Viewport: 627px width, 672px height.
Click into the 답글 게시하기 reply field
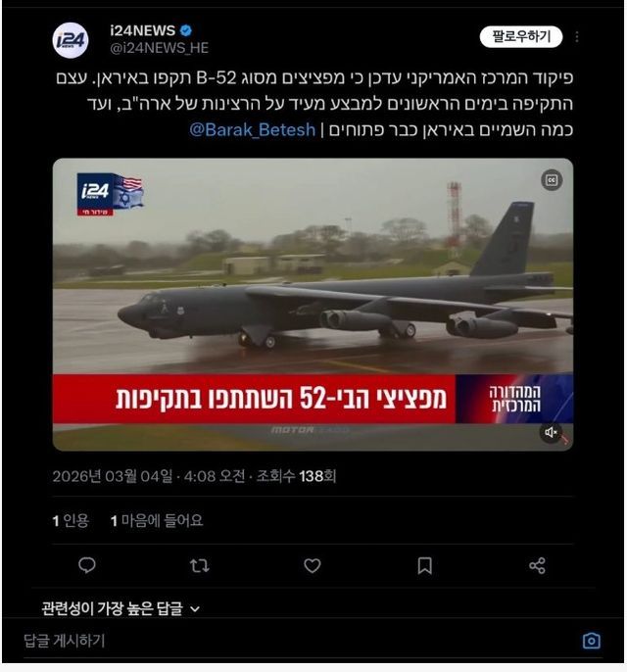[x=300, y=641]
